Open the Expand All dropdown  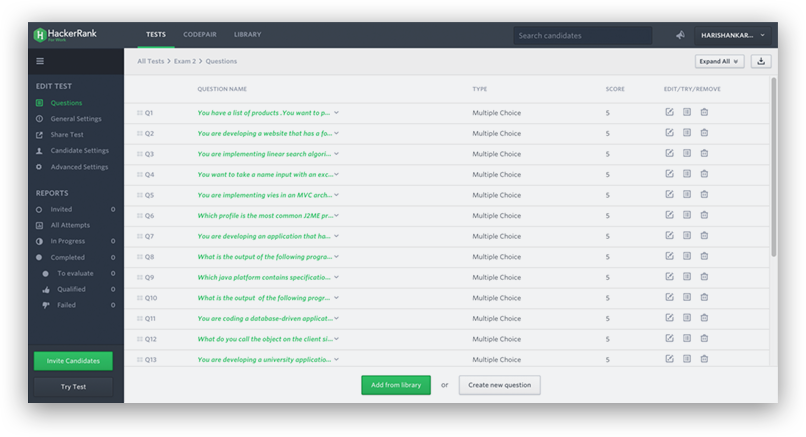point(719,61)
